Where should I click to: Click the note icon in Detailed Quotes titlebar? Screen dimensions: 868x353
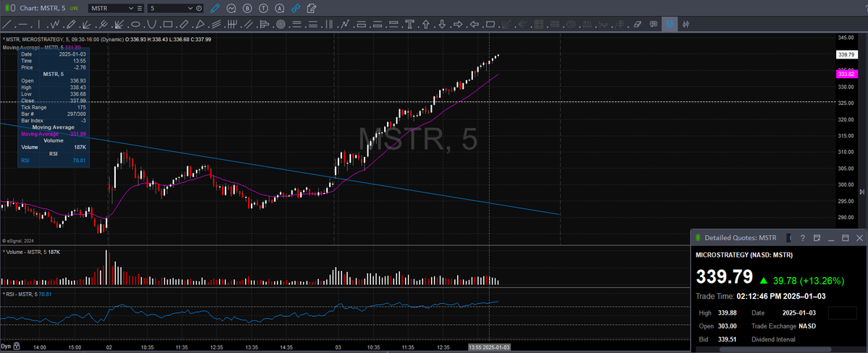pos(817,238)
